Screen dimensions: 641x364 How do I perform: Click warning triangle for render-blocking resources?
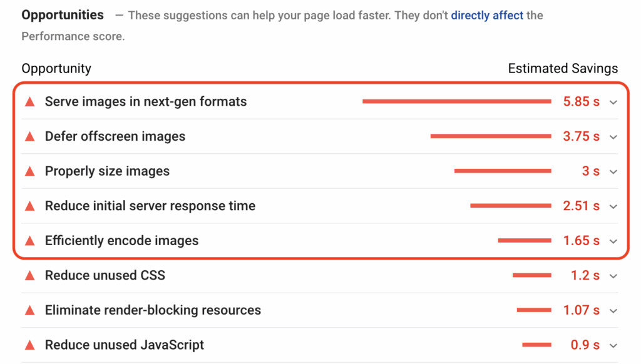(29, 310)
